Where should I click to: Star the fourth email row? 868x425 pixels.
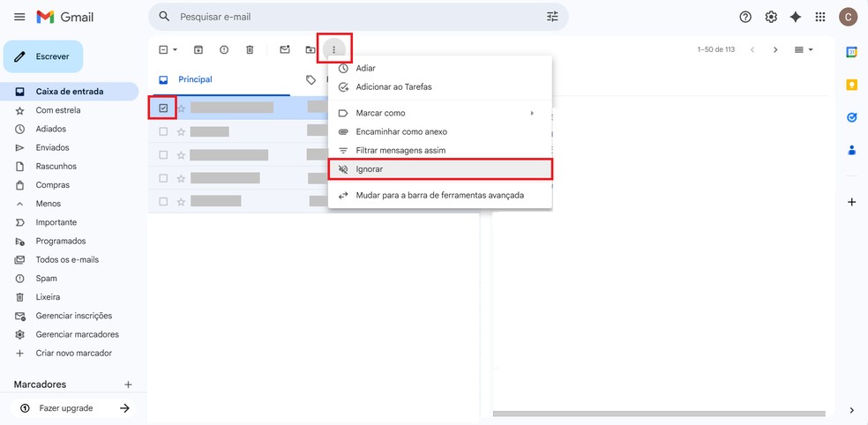(181, 178)
